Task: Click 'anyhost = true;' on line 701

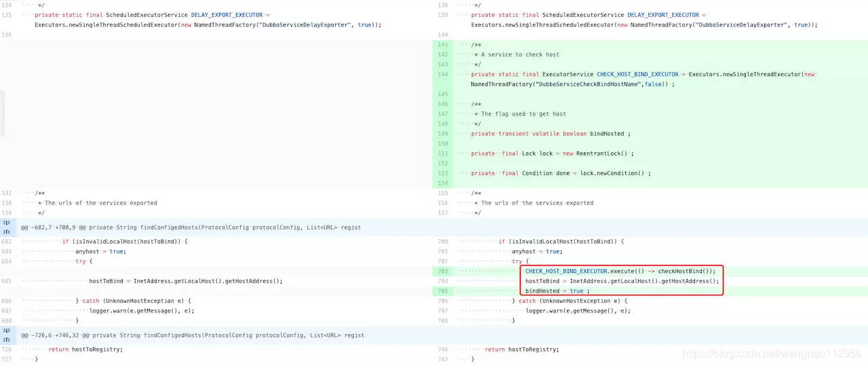Action: tap(537, 251)
